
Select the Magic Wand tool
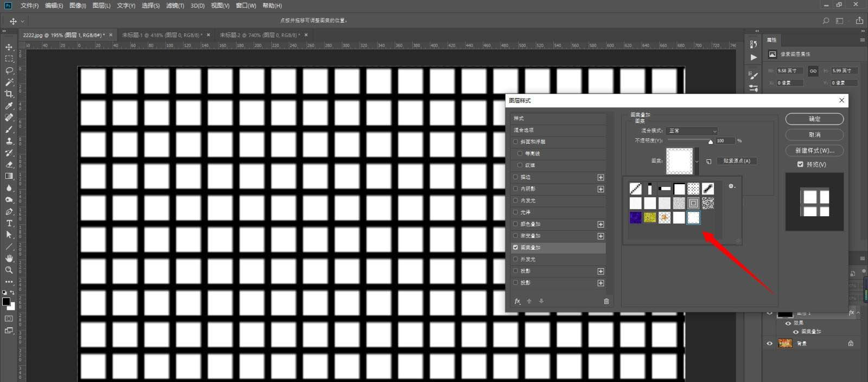click(9, 82)
